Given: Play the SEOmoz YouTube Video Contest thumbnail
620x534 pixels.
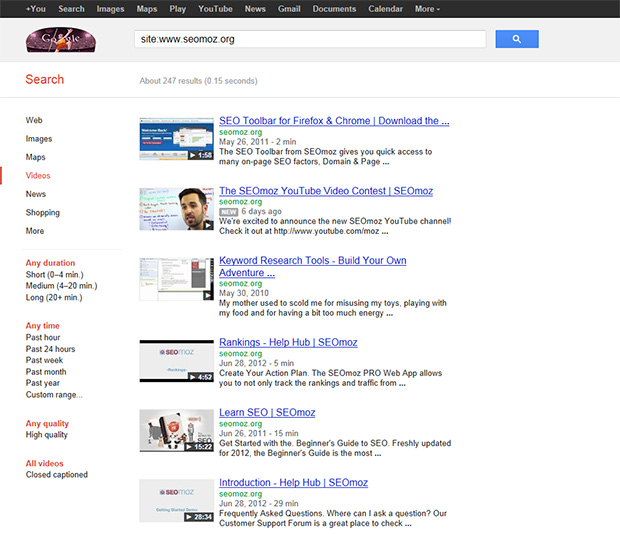Looking at the screenshot, I should (176, 209).
